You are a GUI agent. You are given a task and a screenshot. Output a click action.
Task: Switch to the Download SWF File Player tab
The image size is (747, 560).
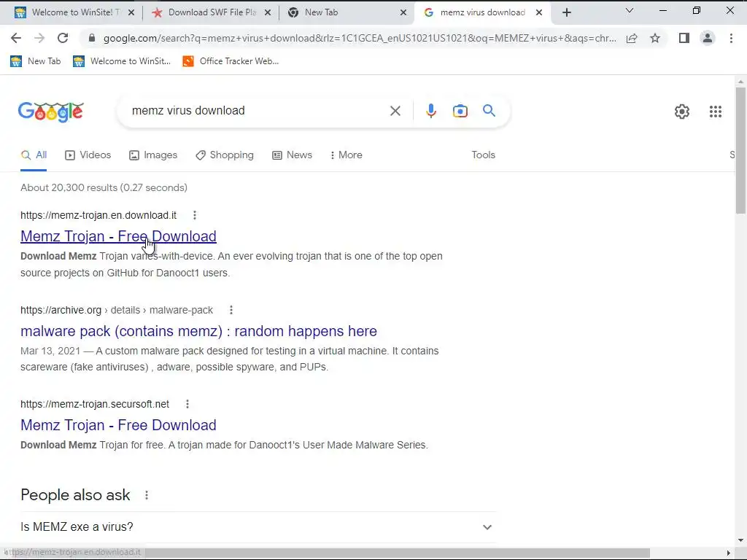pos(211,13)
